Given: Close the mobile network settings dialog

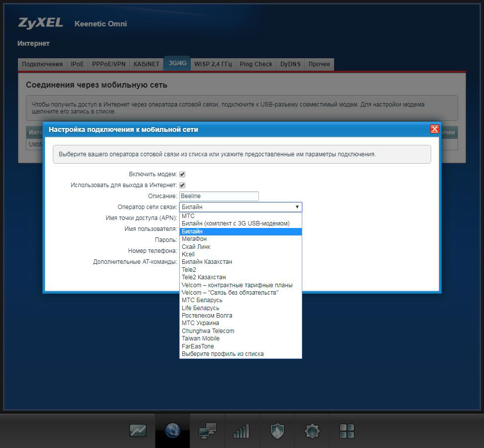Looking at the screenshot, I should (x=434, y=129).
